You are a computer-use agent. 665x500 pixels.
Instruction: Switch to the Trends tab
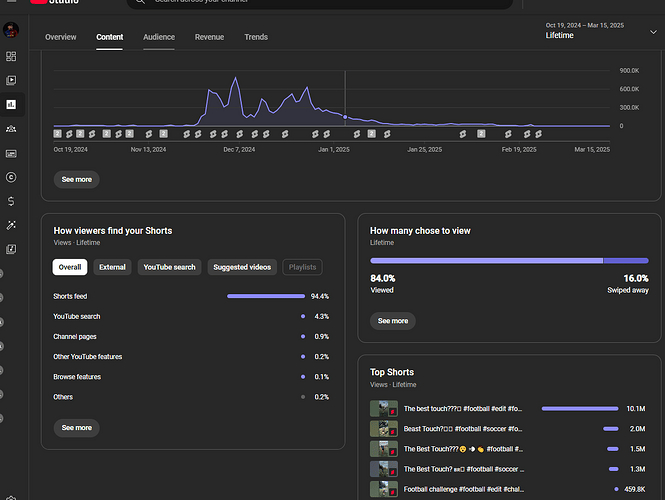pyautogui.click(x=256, y=37)
